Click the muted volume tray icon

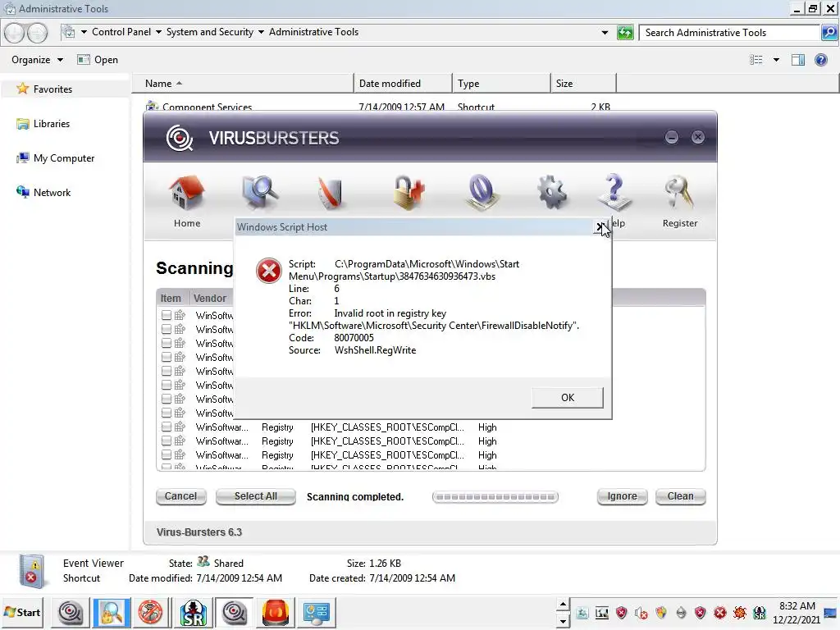pos(641,613)
